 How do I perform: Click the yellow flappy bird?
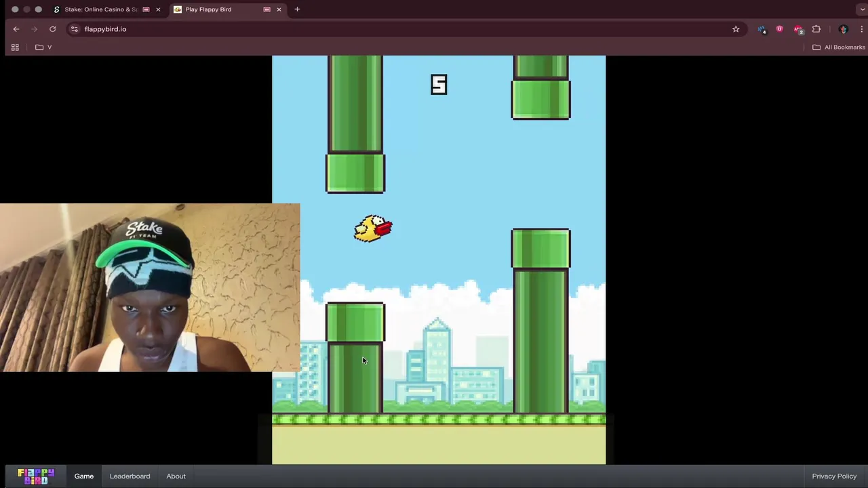(x=373, y=228)
